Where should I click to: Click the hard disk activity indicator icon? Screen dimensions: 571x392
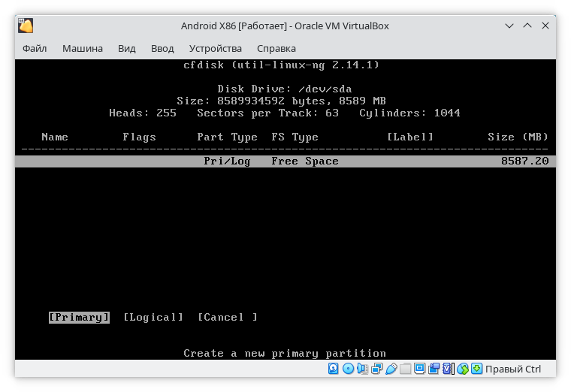(x=334, y=369)
